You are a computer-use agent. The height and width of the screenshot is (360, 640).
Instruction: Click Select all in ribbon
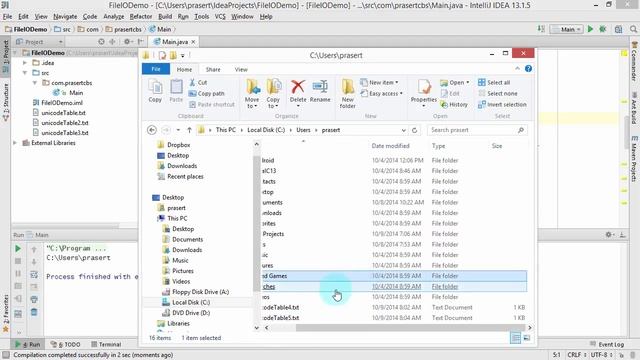(494, 82)
